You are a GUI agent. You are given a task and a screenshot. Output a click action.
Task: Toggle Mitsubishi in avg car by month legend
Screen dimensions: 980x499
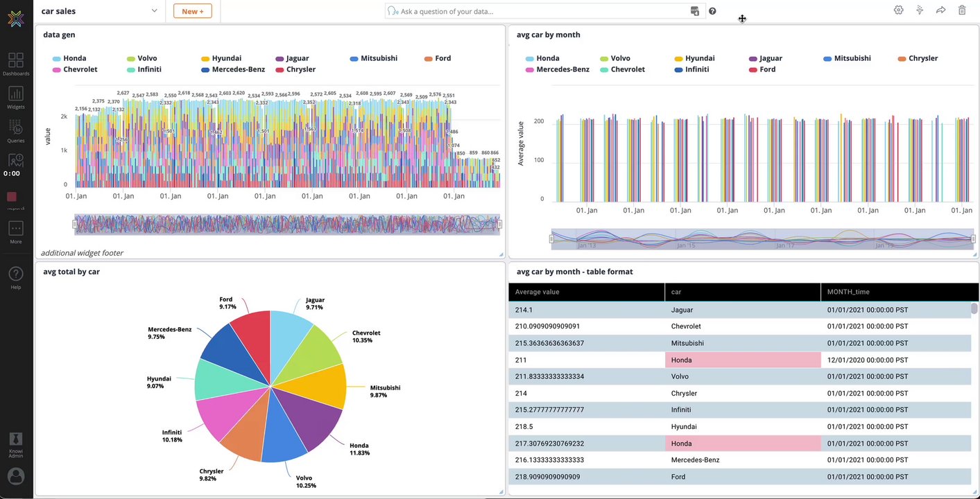(847, 58)
